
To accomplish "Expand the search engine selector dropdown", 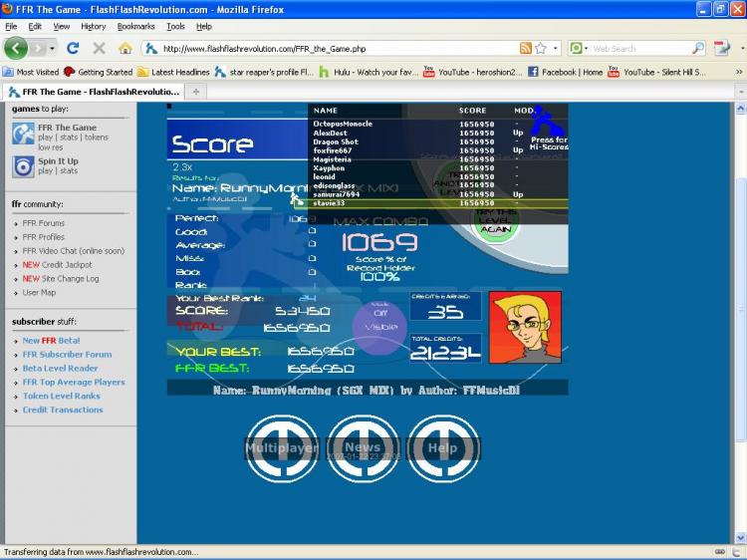I will pyautogui.click(x=580, y=48).
